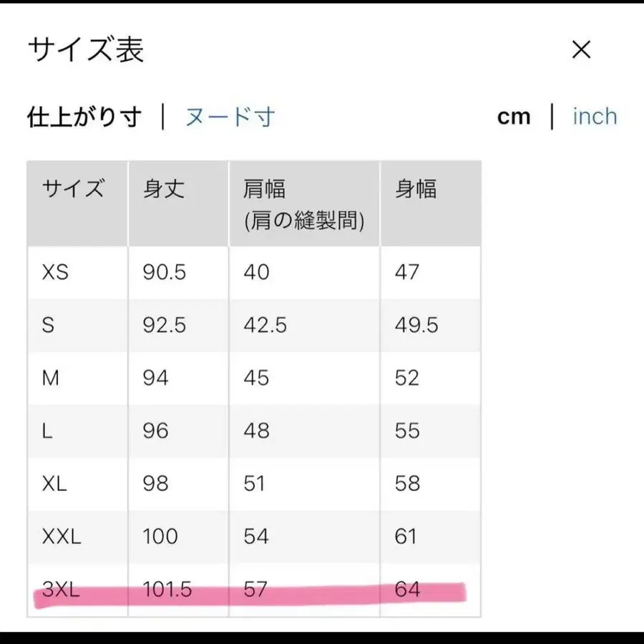Select the L size row
This screenshot has height=644, width=644.
click(46, 431)
